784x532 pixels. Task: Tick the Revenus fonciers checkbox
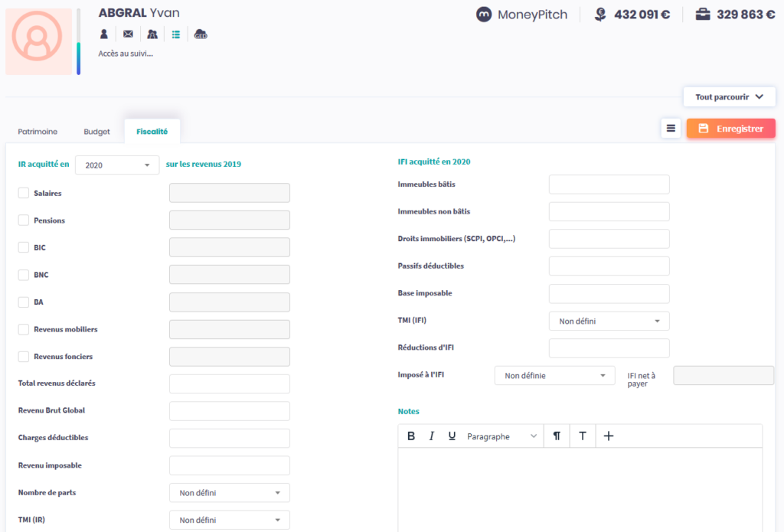coord(24,357)
